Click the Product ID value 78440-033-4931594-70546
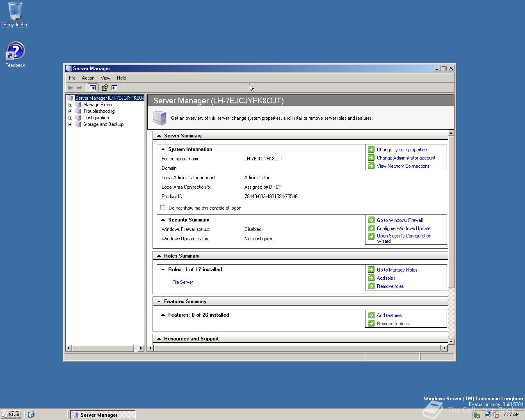Image resolution: width=525 pixels, height=420 pixels. click(x=271, y=196)
